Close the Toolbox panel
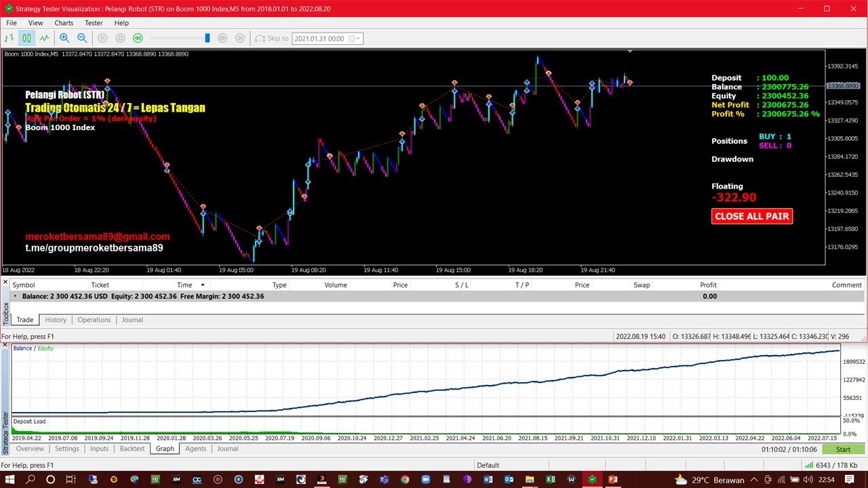Screen dimensions: 868x488 click(5, 282)
